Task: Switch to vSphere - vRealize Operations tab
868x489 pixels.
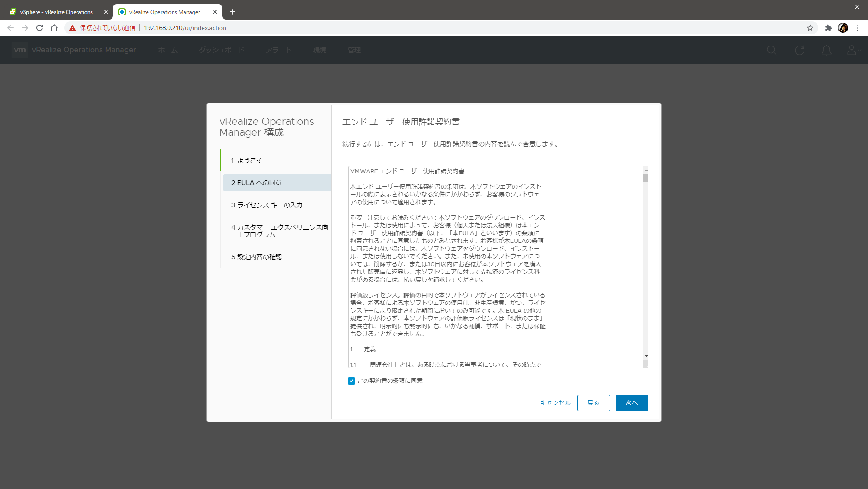Action: tap(56, 12)
